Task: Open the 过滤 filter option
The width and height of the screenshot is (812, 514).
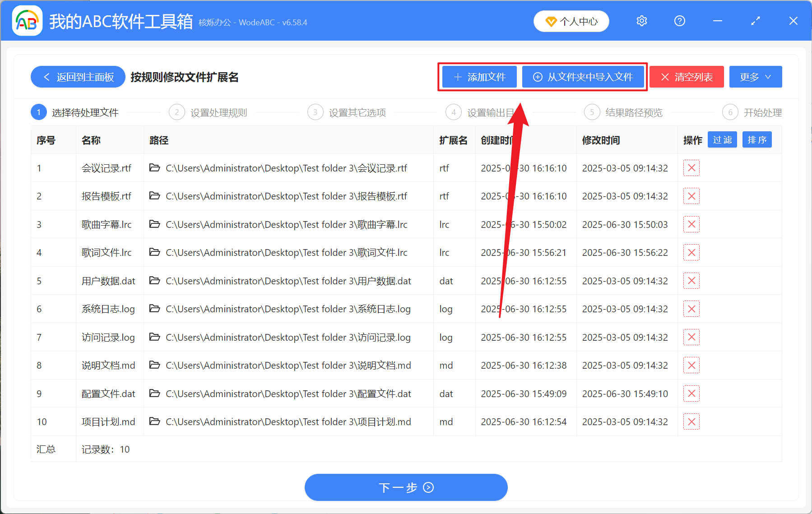Action: click(x=722, y=140)
